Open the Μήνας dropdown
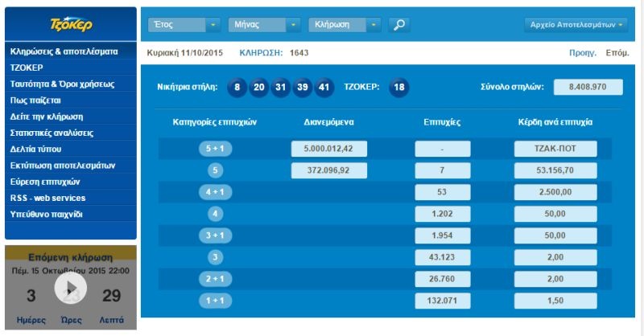Screen dimensions: 644x336 point(264,25)
